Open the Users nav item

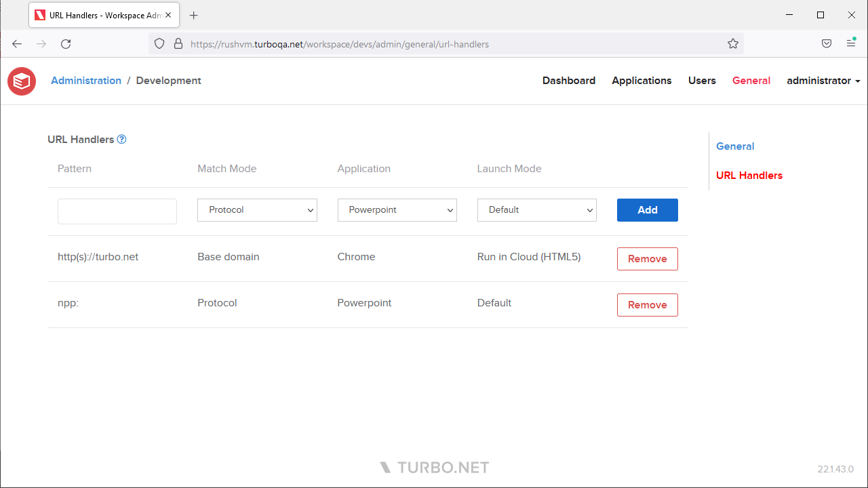pyautogui.click(x=702, y=81)
